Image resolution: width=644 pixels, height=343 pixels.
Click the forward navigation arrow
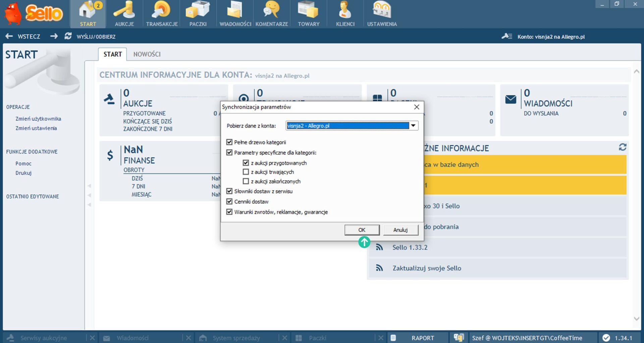pyautogui.click(x=54, y=36)
